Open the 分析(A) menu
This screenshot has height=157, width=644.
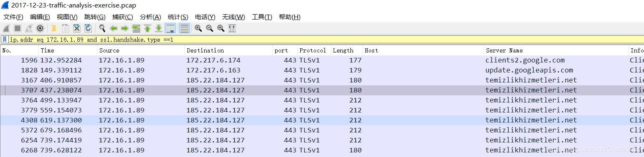[150, 17]
